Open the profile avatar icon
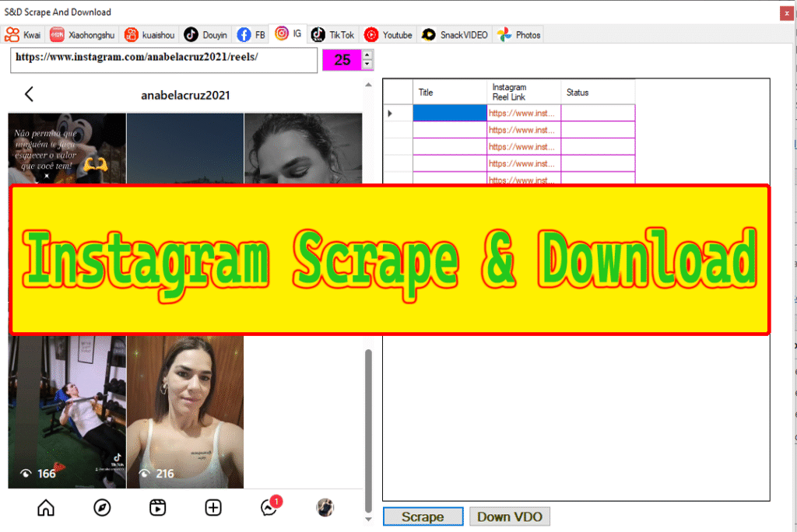 point(325,507)
